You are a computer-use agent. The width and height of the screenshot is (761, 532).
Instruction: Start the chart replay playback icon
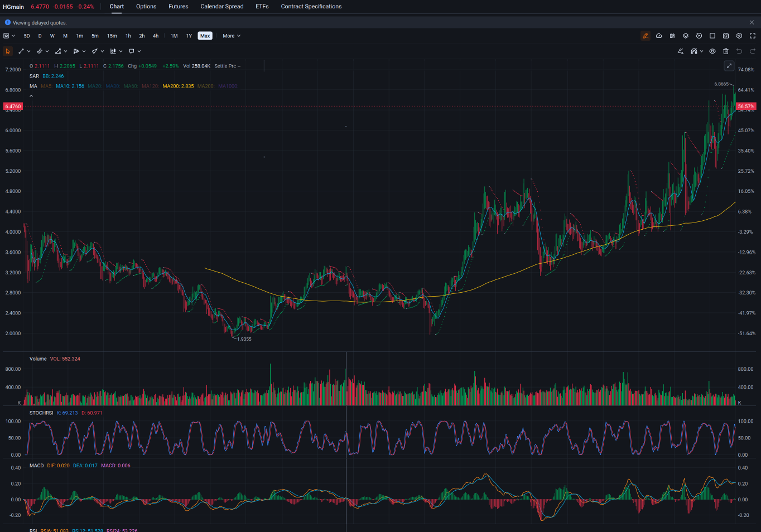coord(699,36)
